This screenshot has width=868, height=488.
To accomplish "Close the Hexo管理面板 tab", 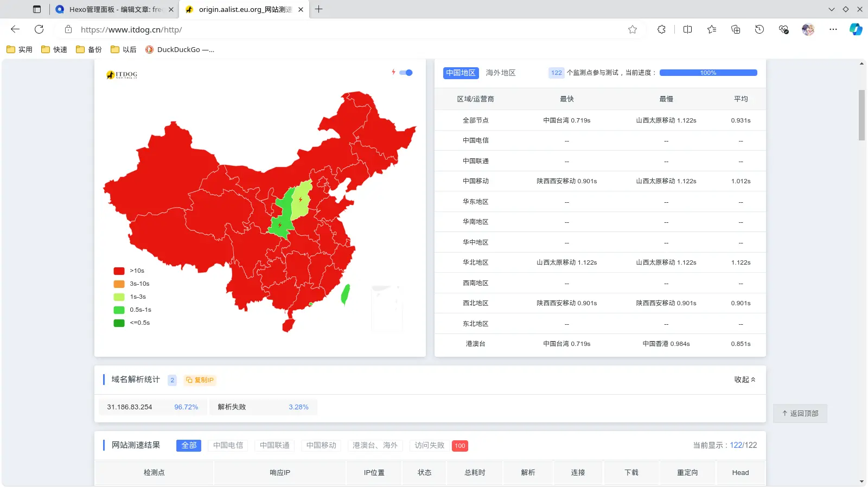I will tap(171, 9).
